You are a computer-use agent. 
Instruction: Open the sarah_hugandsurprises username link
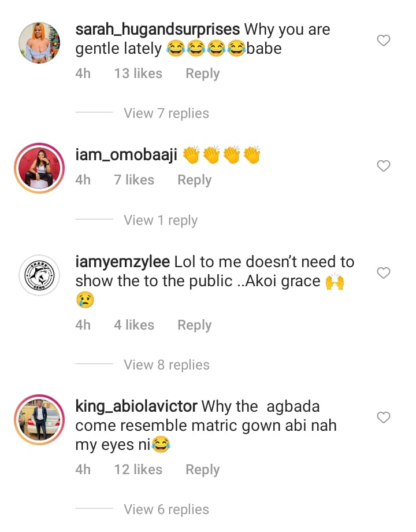point(158,29)
